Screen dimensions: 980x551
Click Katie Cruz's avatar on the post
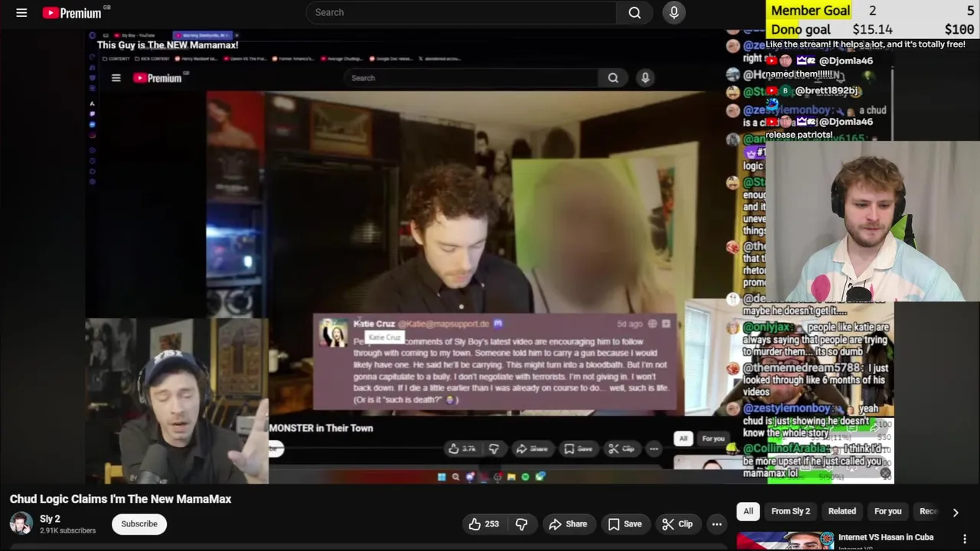pyautogui.click(x=333, y=334)
